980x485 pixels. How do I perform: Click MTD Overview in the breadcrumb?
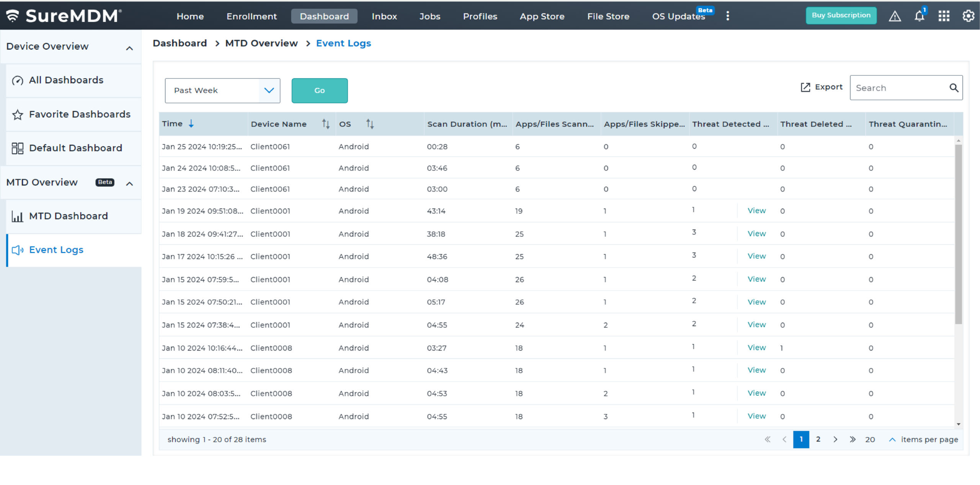(x=261, y=43)
